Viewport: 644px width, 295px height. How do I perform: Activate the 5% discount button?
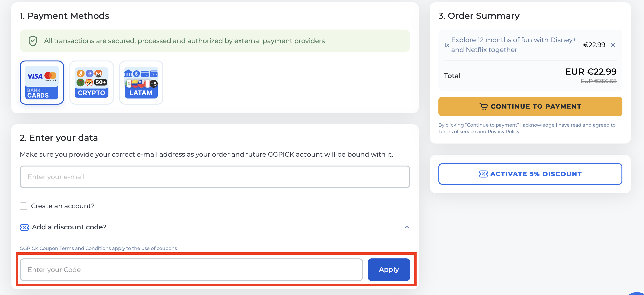click(x=530, y=174)
